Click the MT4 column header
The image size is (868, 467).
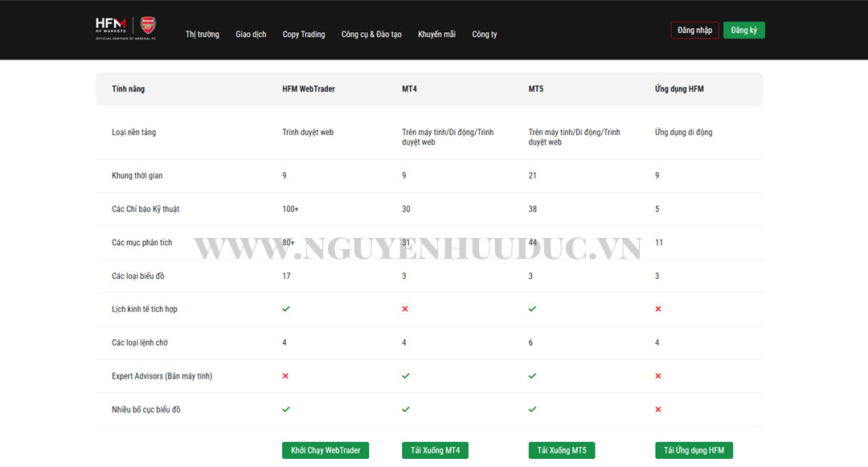pyautogui.click(x=409, y=88)
